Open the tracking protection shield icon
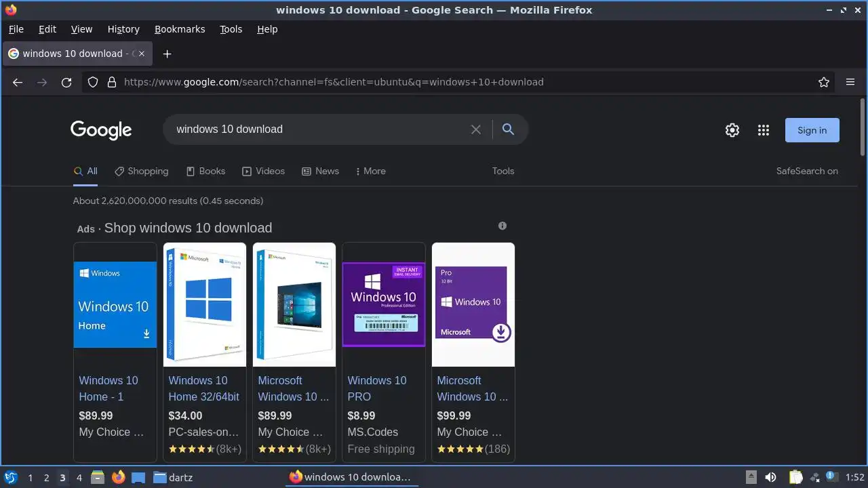868x488 pixels. (93, 82)
